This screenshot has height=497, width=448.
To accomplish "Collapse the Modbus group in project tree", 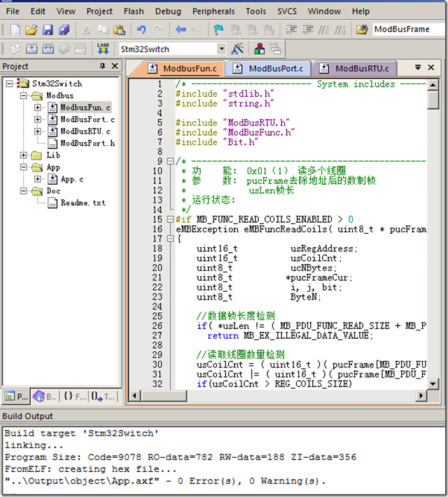I will [24, 96].
